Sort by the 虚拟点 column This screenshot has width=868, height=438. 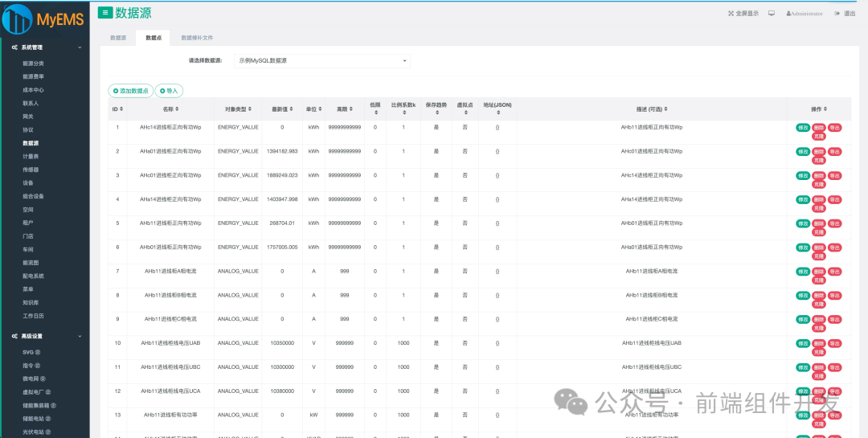tap(465, 108)
